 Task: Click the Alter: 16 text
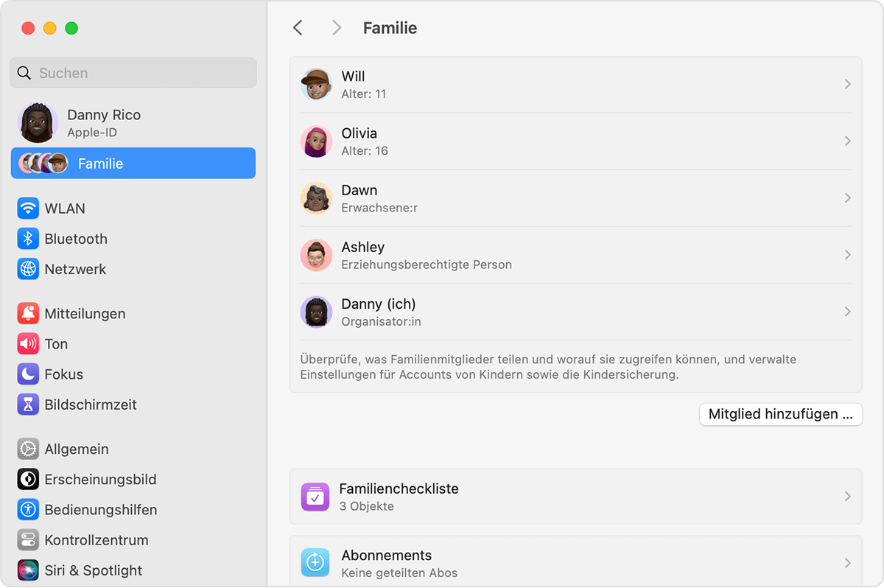tap(365, 151)
